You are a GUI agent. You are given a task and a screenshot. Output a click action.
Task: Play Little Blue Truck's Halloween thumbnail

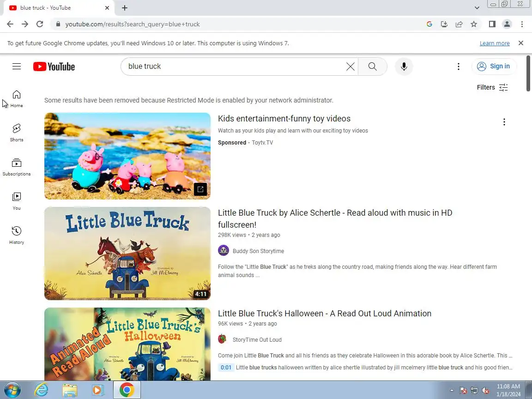coord(127,344)
